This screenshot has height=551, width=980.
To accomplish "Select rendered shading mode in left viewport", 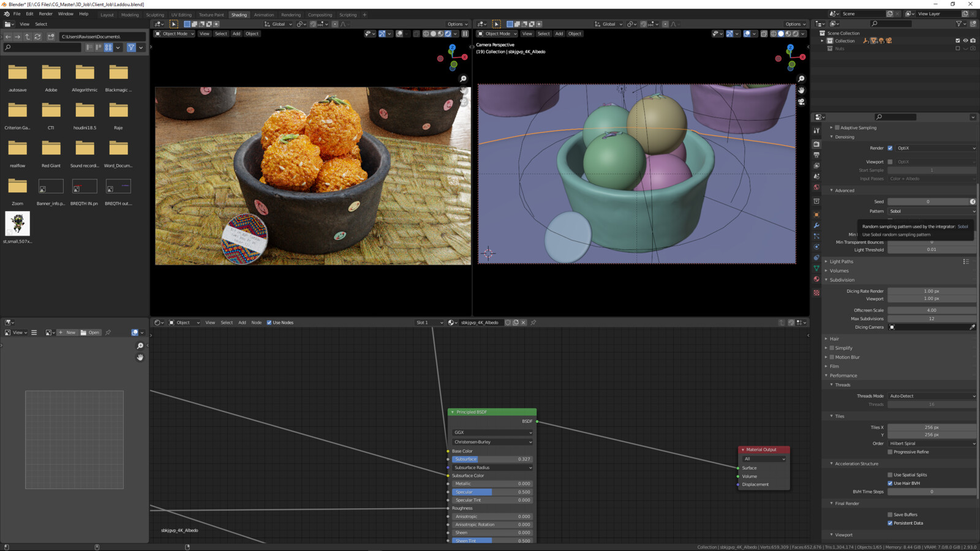I will 448,34.
